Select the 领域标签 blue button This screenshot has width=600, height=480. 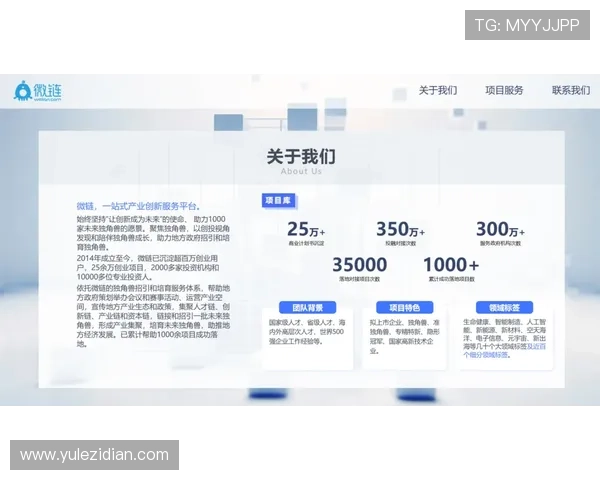(x=504, y=307)
